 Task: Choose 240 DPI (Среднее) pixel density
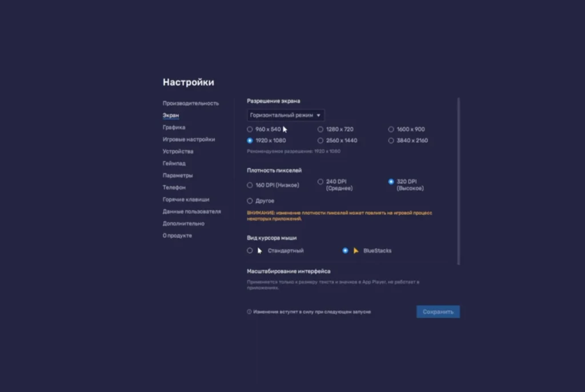[320, 182]
